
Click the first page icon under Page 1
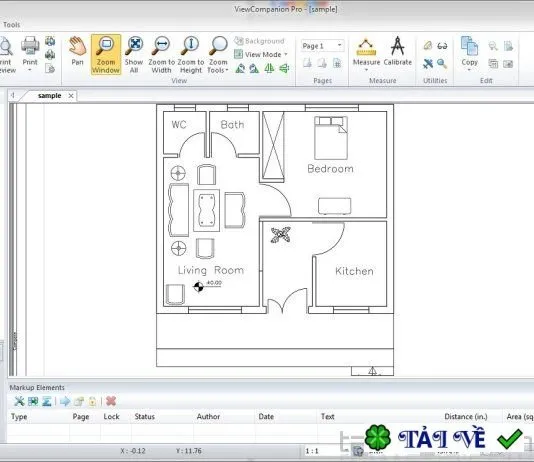point(307,63)
